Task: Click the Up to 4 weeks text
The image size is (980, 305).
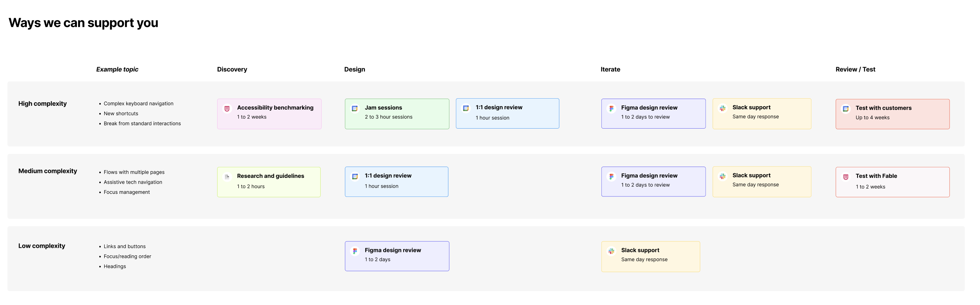Action: pyautogui.click(x=872, y=118)
